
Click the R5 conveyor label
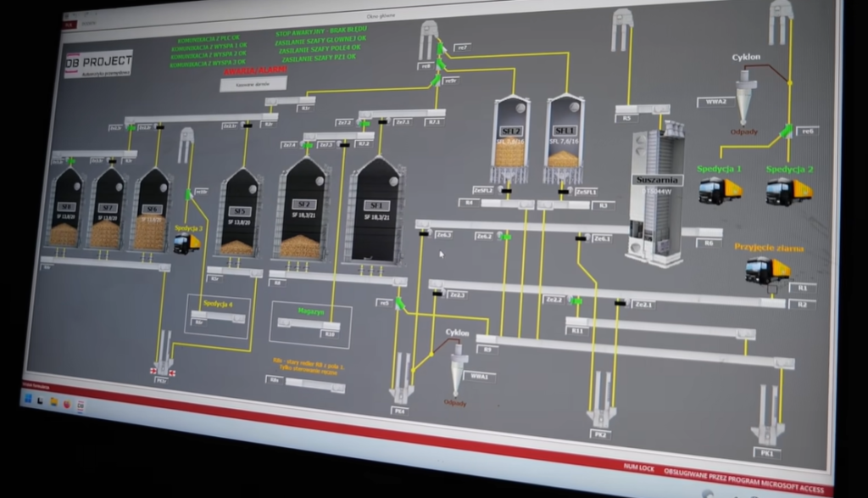click(626, 118)
